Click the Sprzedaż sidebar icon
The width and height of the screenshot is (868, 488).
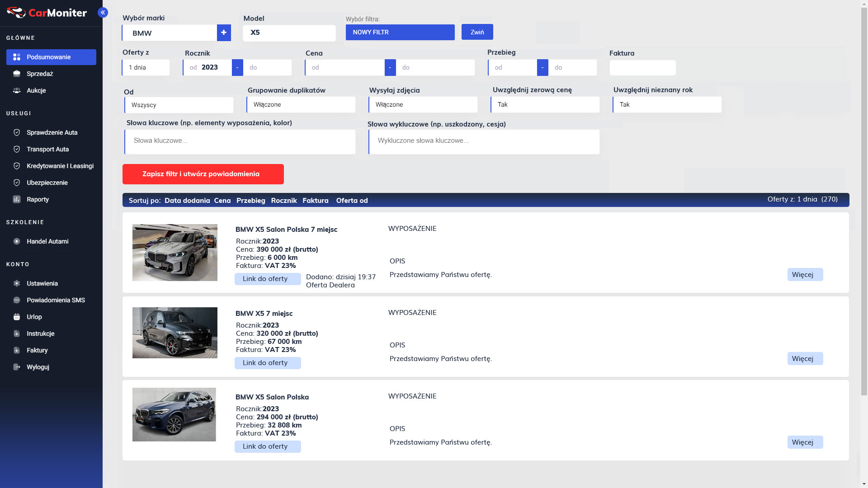coord(17,74)
